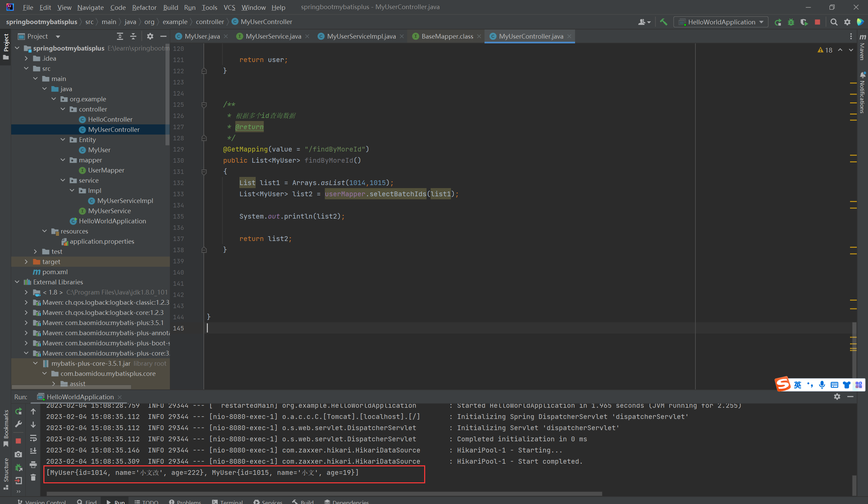
Task: Open the Maven tool window
Action: click(863, 48)
